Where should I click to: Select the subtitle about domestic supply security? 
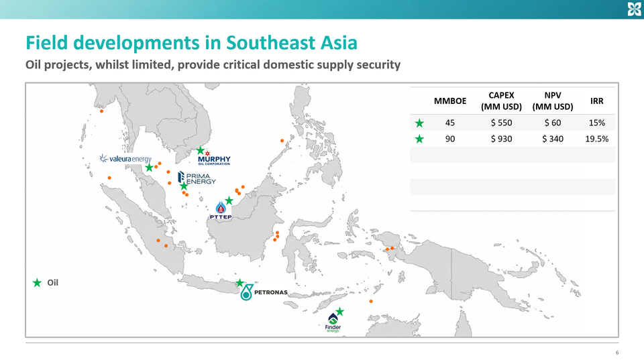pos(213,65)
